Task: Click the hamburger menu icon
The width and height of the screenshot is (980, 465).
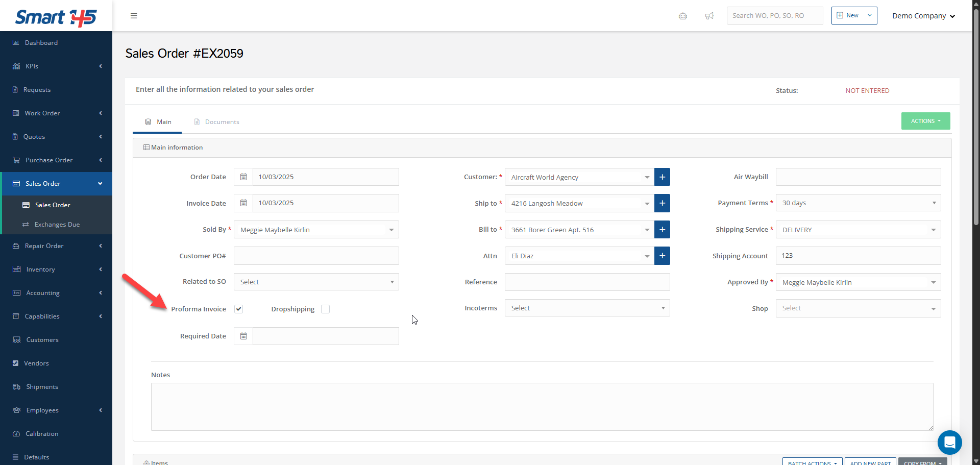Action: (134, 16)
